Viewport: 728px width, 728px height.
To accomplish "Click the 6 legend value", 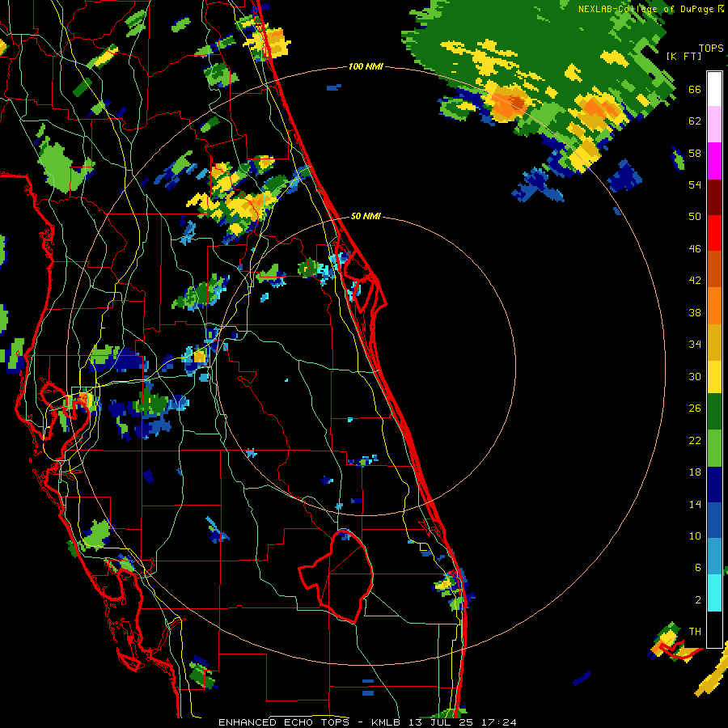I will pos(698,567).
